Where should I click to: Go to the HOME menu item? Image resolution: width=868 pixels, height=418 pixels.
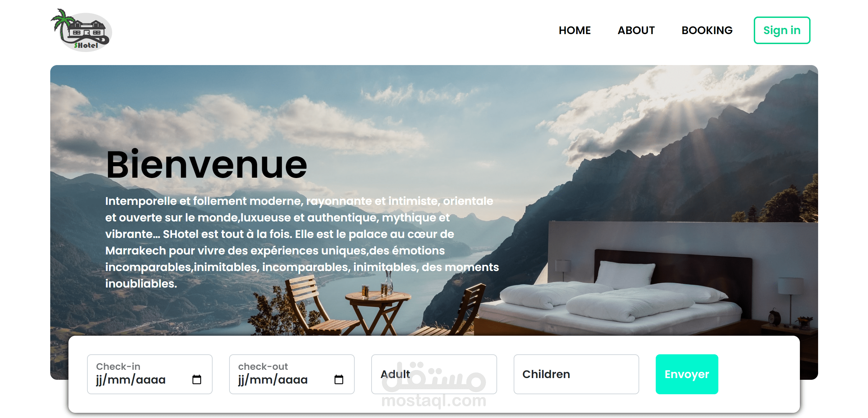[575, 30]
